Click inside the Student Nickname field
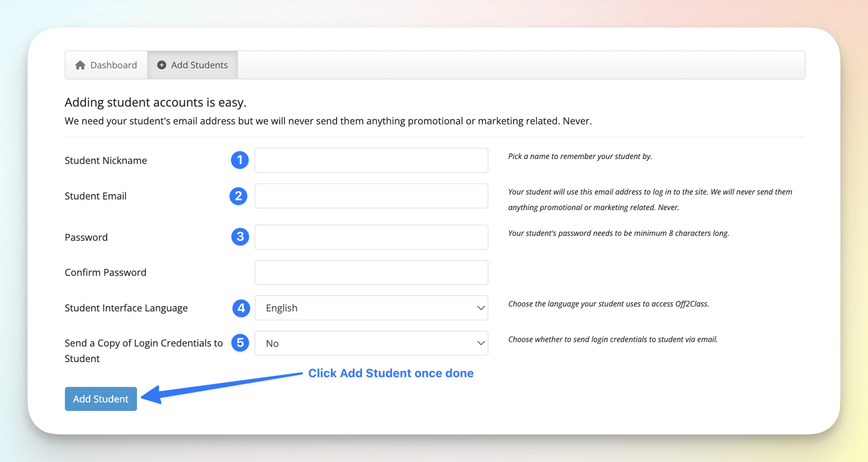Viewport: 868px width, 462px height. tap(371, 160)
